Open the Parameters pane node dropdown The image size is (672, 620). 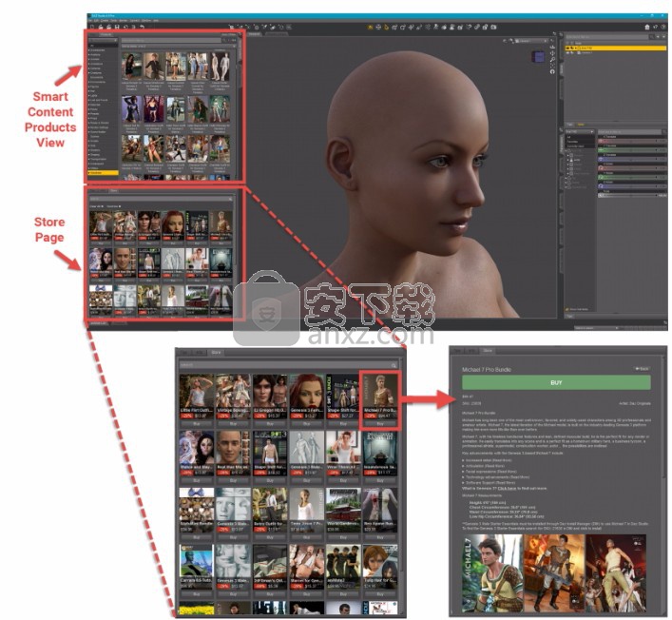580,131
